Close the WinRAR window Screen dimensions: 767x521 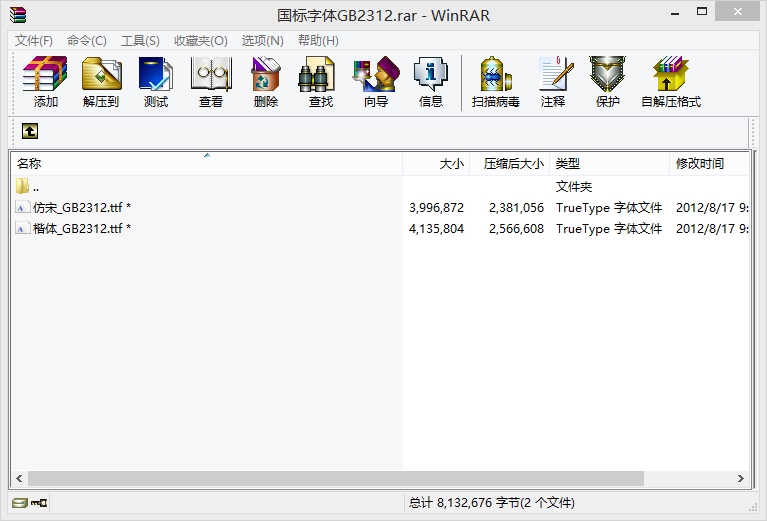738,11
